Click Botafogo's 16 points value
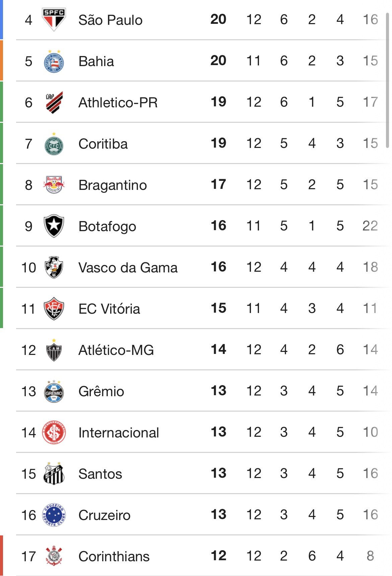The image size is (392, 576). pyautogui.click(x=218, y=226)
